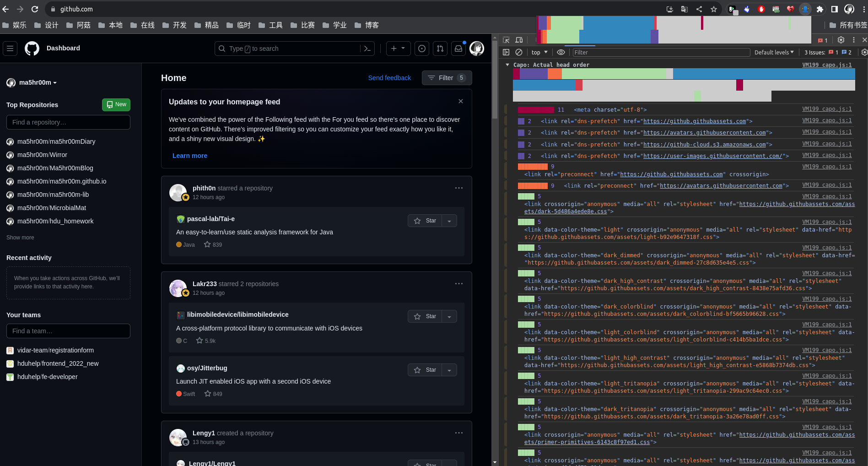The image size is (868, 466).
Task: Clear the DevTools console
Action: [519, 52]
